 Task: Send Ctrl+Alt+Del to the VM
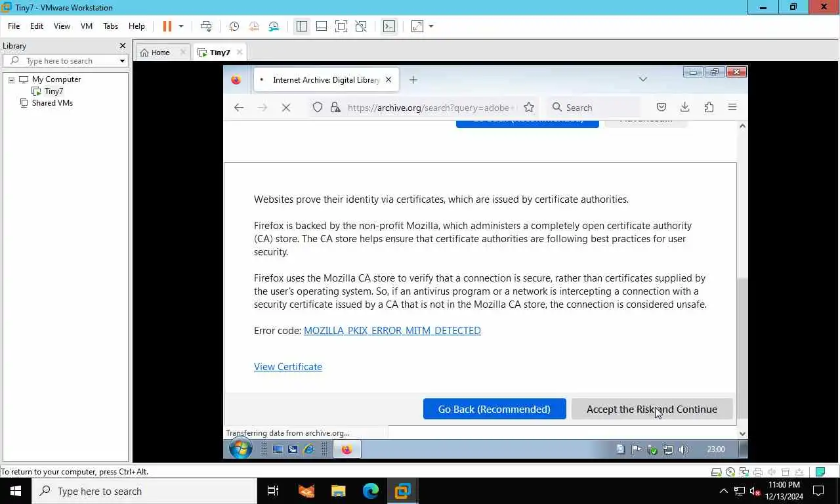206,26
